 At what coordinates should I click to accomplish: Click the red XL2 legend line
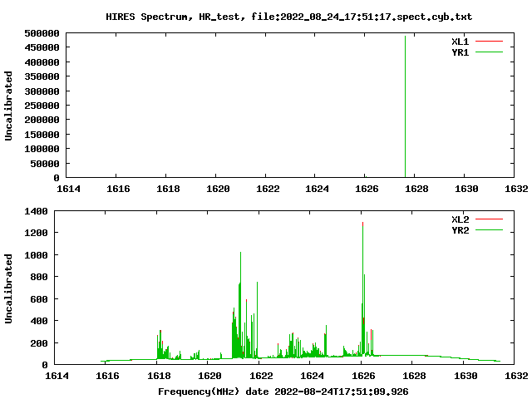[x=489, y=219]
